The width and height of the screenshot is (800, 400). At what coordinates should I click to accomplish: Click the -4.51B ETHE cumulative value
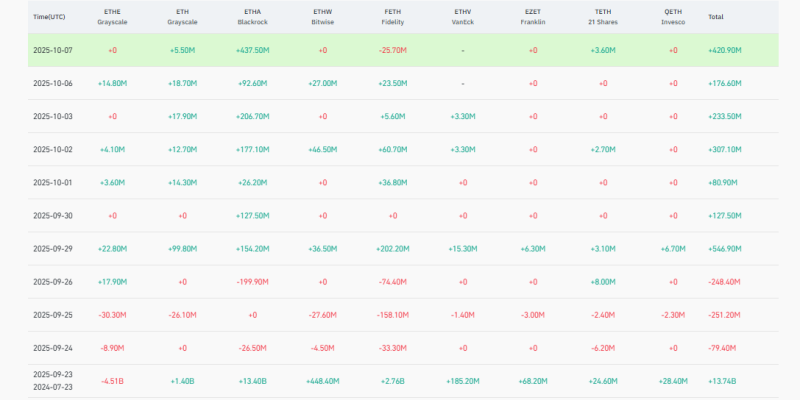click(112, 381)
